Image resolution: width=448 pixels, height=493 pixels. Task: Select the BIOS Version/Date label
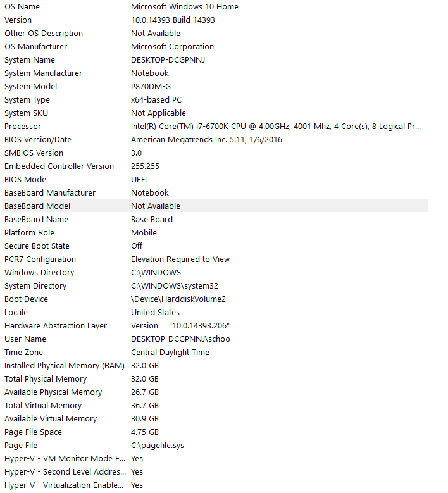pos(38,140)
